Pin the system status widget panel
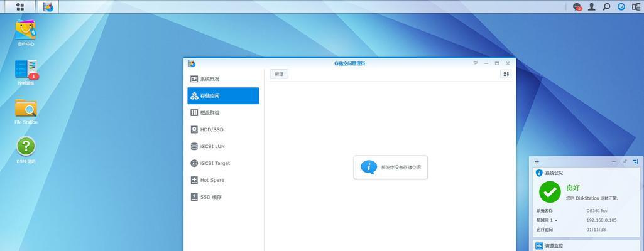Image resolution: width=644 pixels, height=251 pixels. tap(625, 162)
